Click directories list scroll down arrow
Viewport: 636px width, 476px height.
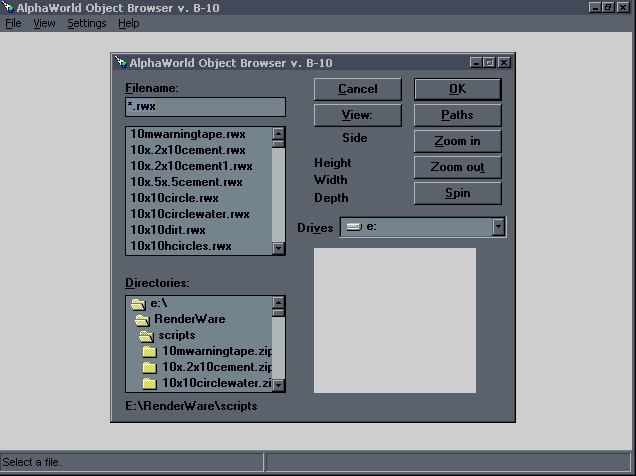(x=278, y=385)
